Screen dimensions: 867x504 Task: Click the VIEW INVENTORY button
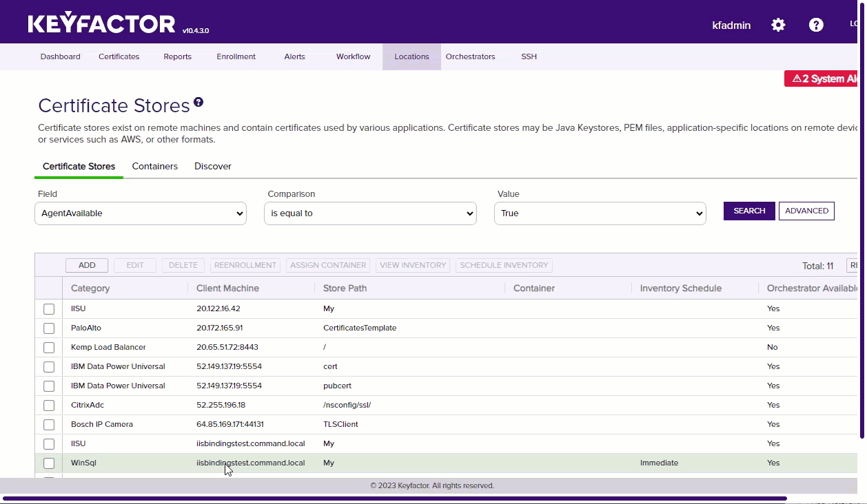[x=414, y=265]
